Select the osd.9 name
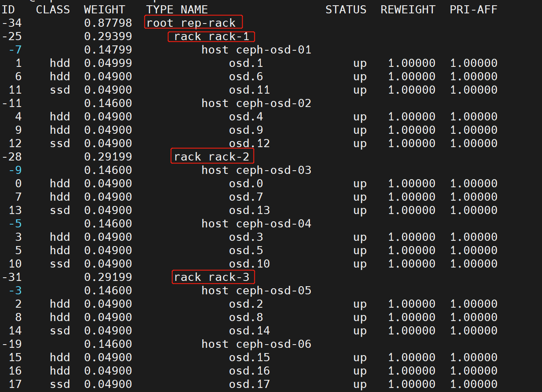This screenshot has height=392, width=542. [246, 130]
